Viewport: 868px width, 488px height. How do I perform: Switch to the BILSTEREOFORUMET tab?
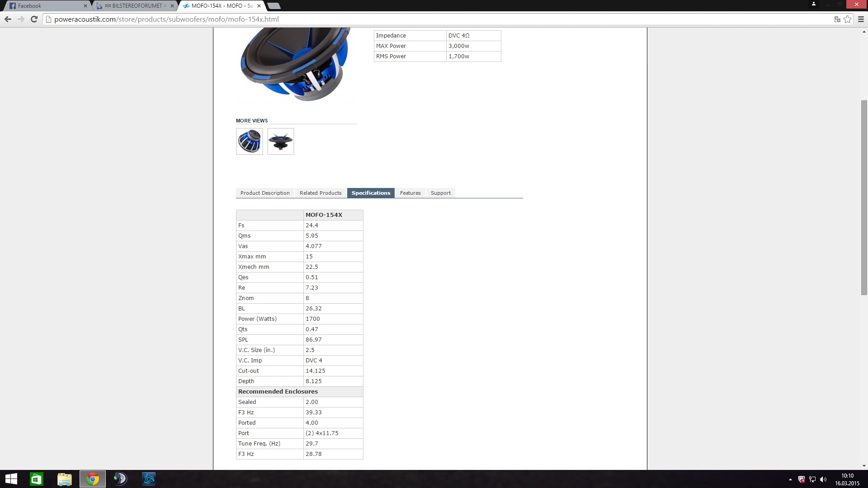click(x=134, y=6)
